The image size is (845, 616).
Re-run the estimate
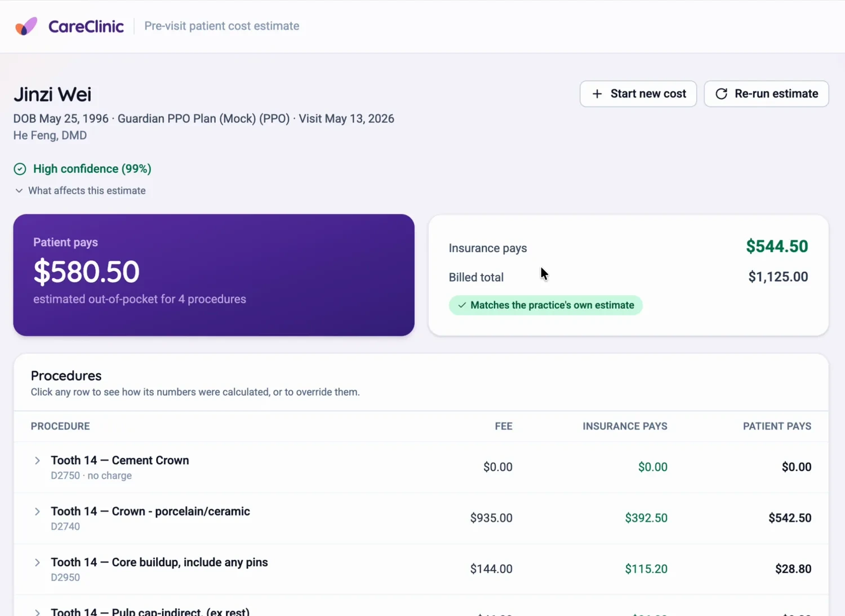click(x=766, y=93)
